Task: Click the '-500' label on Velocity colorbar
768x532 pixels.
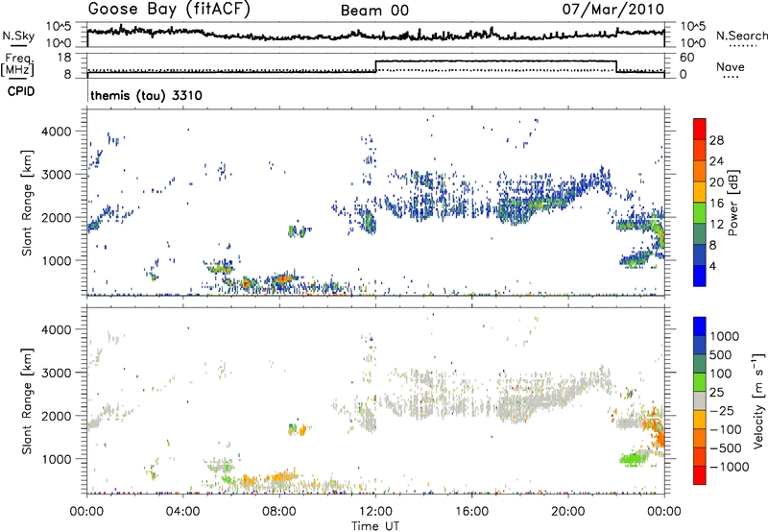Action: pos(726,448)
